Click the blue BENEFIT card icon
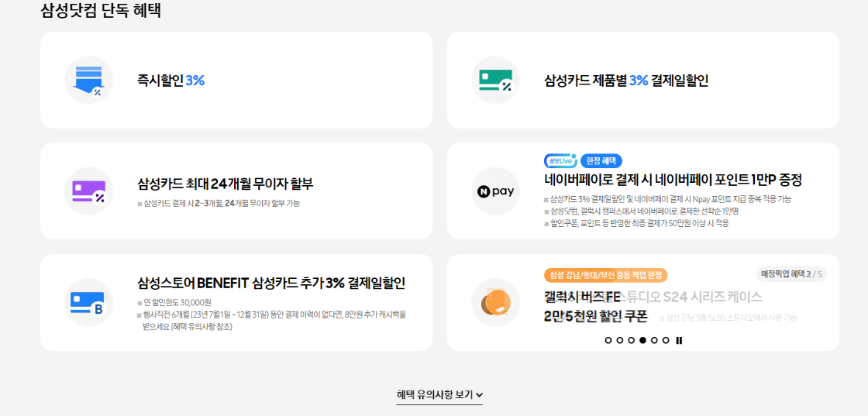Viewport: 868px width, 416px height. click(88, 303)
